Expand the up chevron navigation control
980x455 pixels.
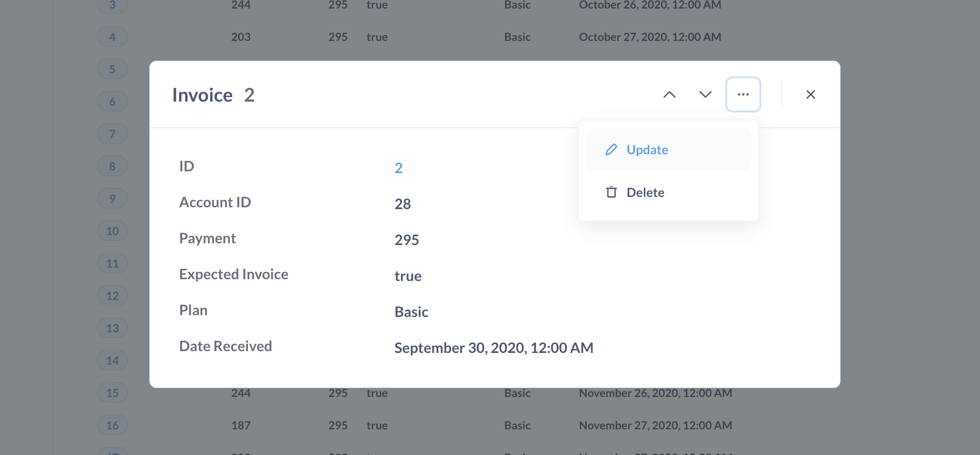(670, 94)
